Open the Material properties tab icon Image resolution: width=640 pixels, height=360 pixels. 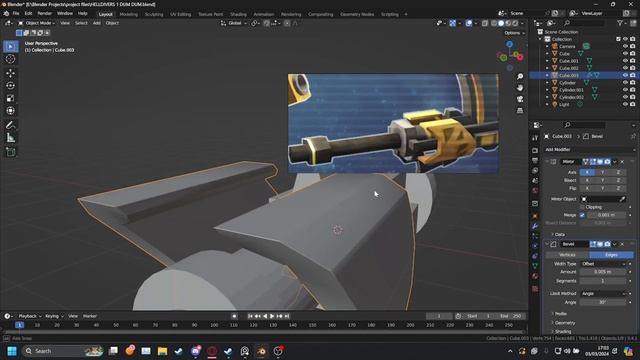coord(535,276)
